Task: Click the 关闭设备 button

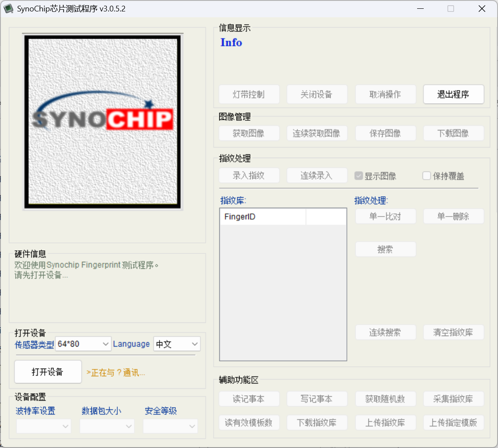Action: pyautogui.click(x=317, y=94)
